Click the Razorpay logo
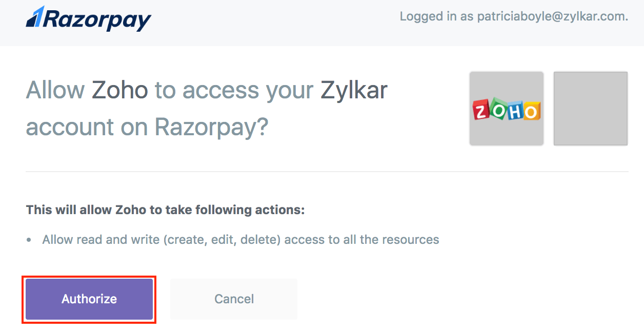Image resolution: width=644 pixels, height=334 pixels. (88, 19)
